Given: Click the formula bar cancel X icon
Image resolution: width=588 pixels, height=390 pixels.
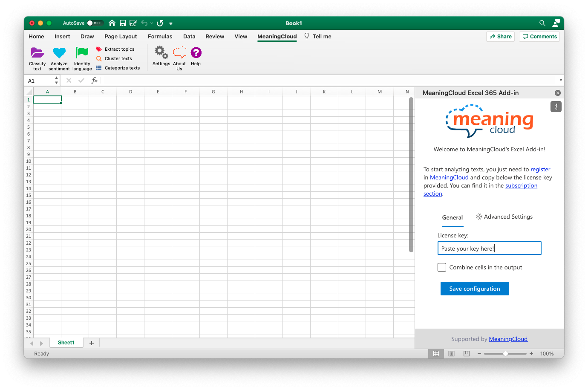Looking at the screenshot, I should point(69,80).
